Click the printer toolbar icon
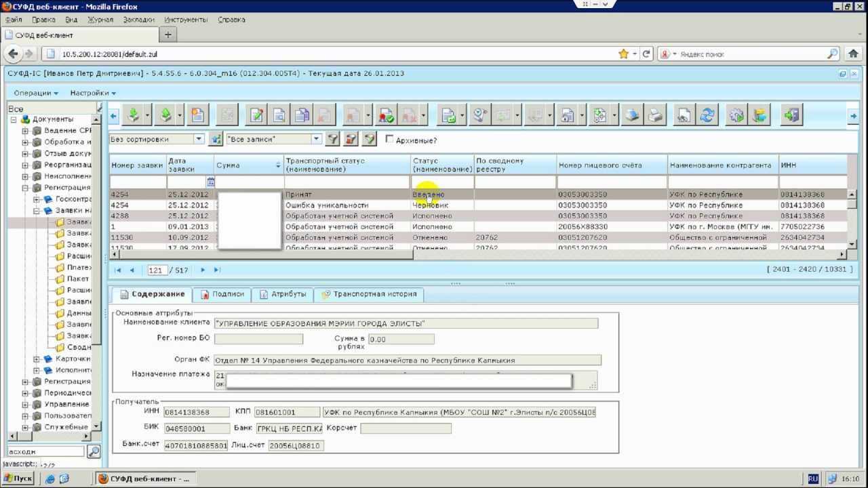 point(655,115)
